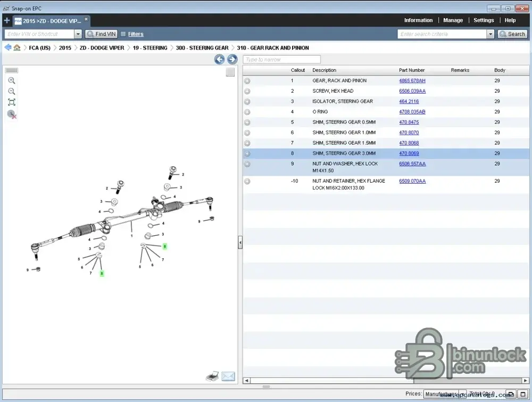
Task: Toggle the selector for O RING row
Action: [247, 112]
